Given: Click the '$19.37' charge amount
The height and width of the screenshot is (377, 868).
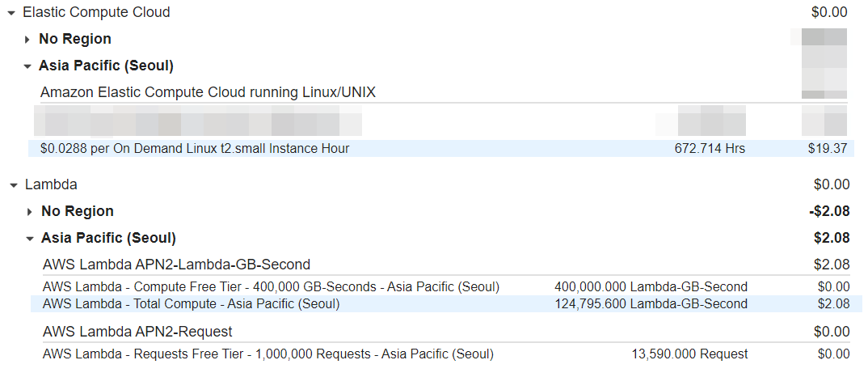Looking at the screenshot, I should coord(827,149).
